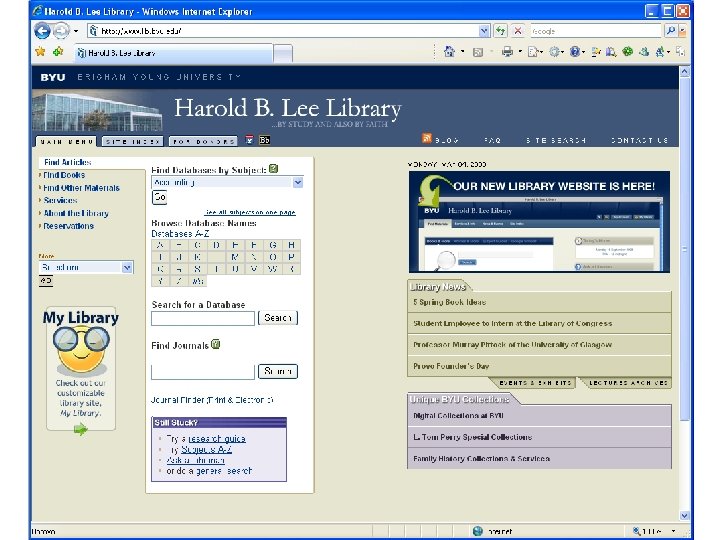The image size is (720, 540).
Task: Go back using the Back arrow button
Action: 42,31
